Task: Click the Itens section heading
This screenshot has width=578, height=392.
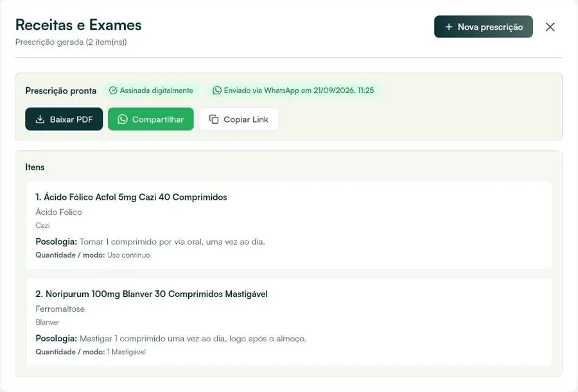Action: [35, 167]
